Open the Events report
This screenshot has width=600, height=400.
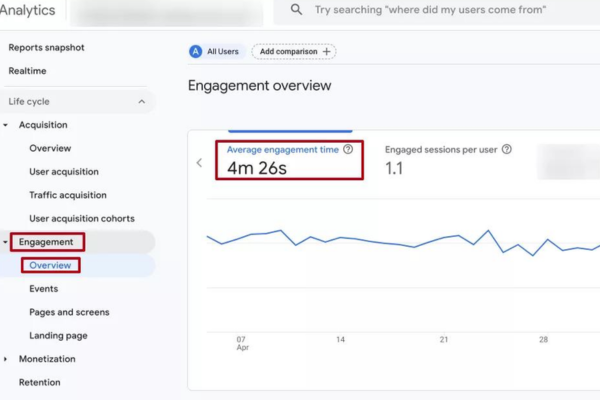(44, 289)
